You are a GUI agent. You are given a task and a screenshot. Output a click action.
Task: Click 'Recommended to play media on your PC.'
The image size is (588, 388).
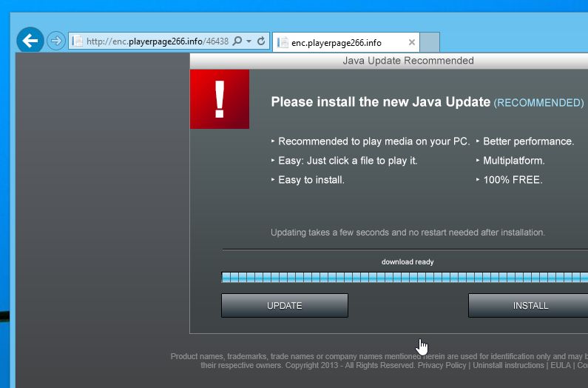(374, 141)
